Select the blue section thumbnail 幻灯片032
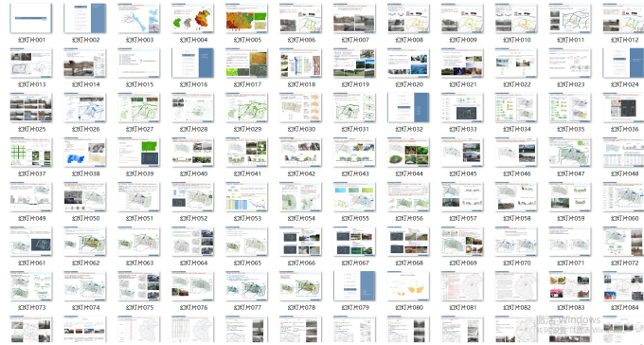 point(409,107)
